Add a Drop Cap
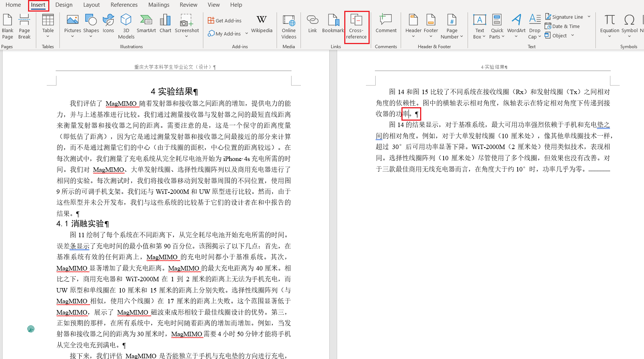644x359 pixels. [x=535, y=27]
